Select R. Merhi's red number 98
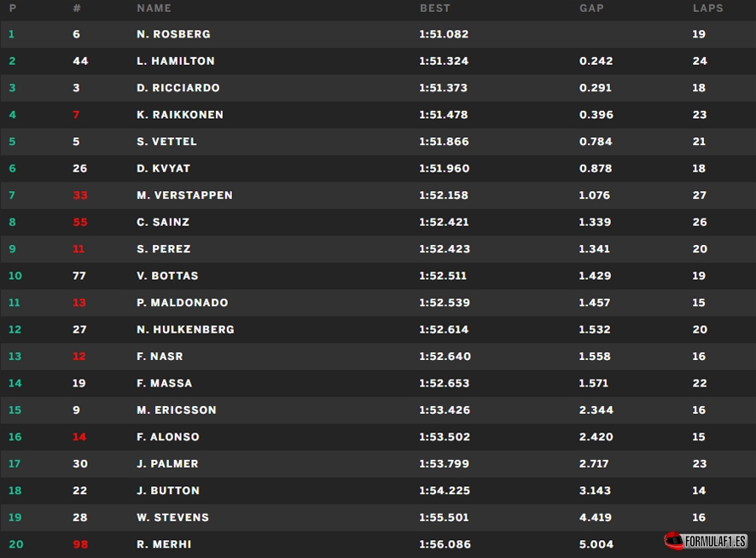Viewport: 756px width, 558px height. [x=80, y=544]
